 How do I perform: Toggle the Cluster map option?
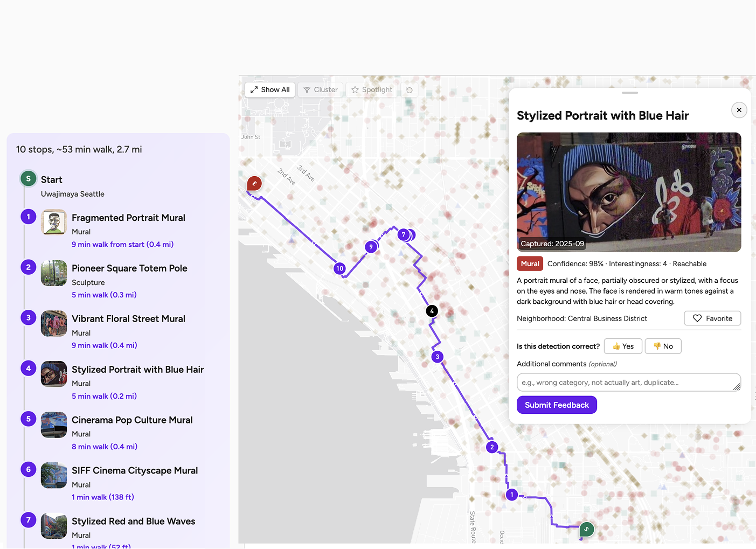(x=321, y=90)
